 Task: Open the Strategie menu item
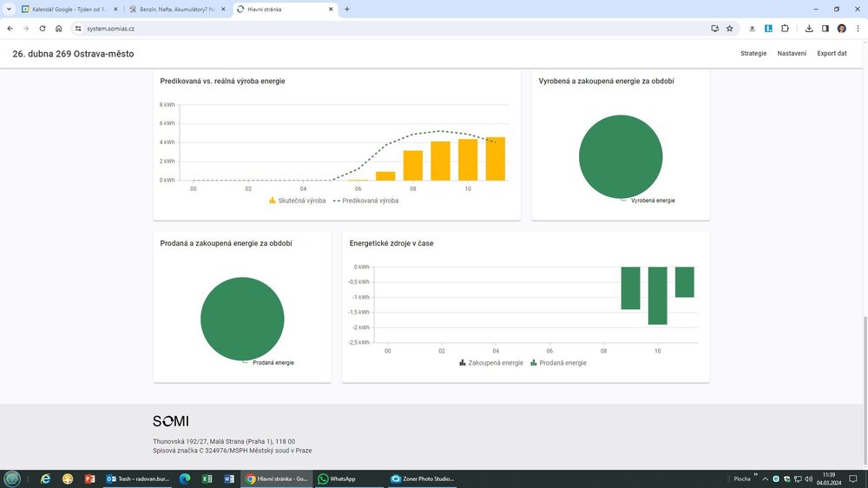point(753,53)
